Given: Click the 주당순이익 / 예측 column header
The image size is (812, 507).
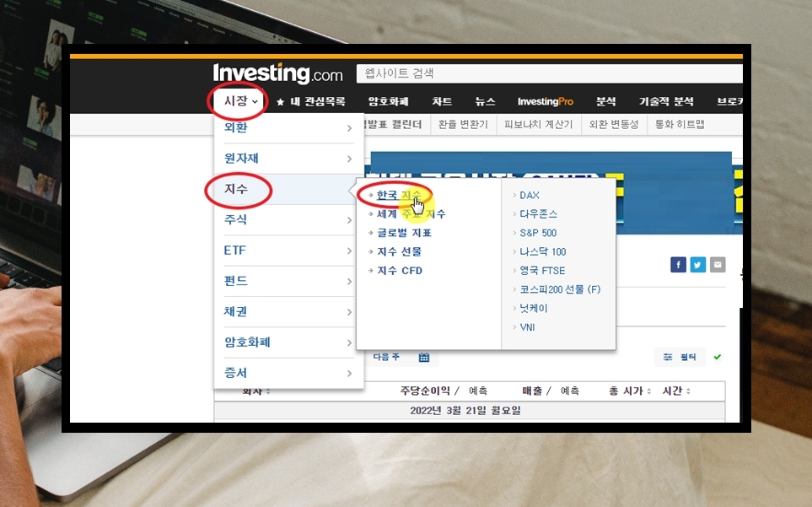Looking at the screenshot, I should coord(444,391).
